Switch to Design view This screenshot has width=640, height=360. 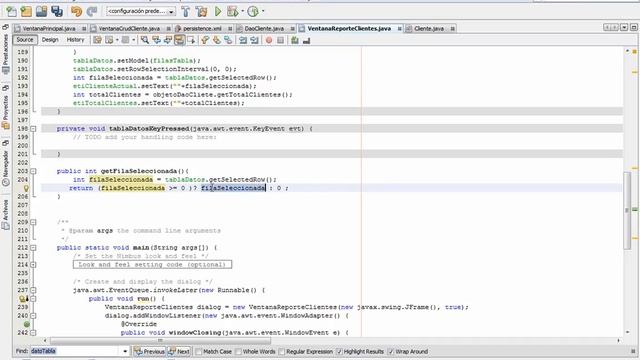(50, 40)
